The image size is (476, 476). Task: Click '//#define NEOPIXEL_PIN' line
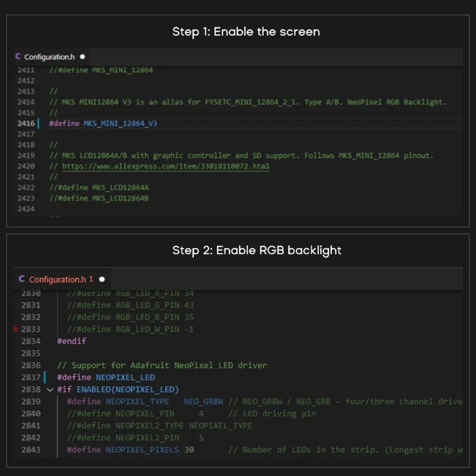(x=136, y=414)
